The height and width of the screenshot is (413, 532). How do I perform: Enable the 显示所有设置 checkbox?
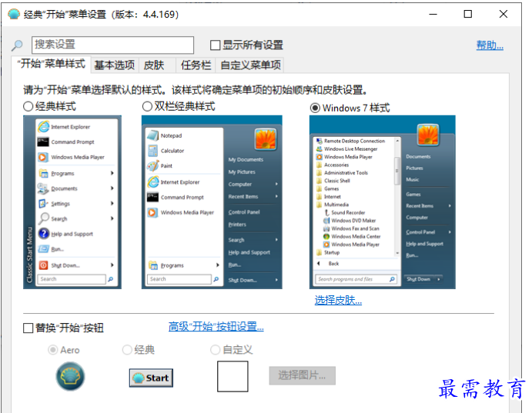[215, 45]
